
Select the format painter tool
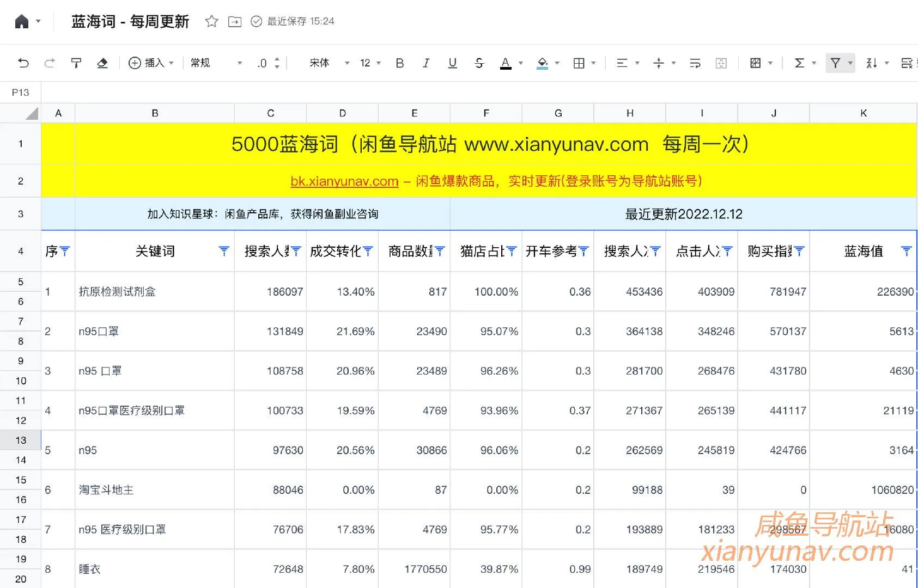click(x=76, y=63)
